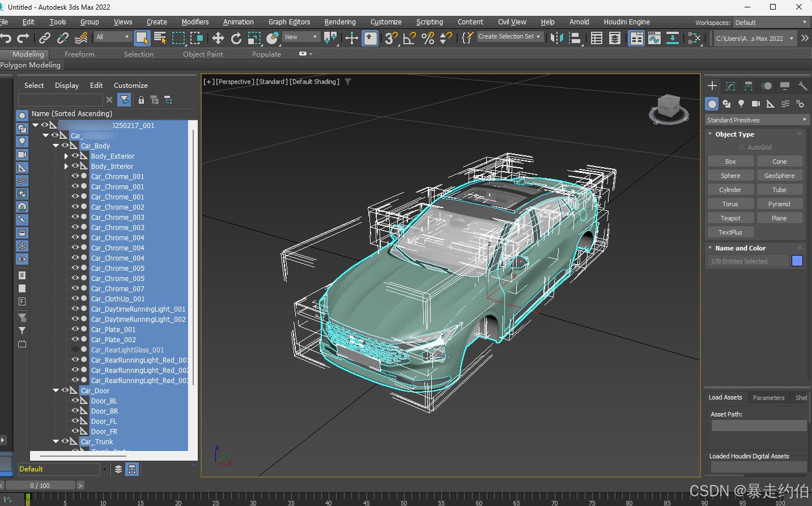Viewport: 812px width, 506px height.
Task: Open Schematic View icon
Action: pos(673,38)
